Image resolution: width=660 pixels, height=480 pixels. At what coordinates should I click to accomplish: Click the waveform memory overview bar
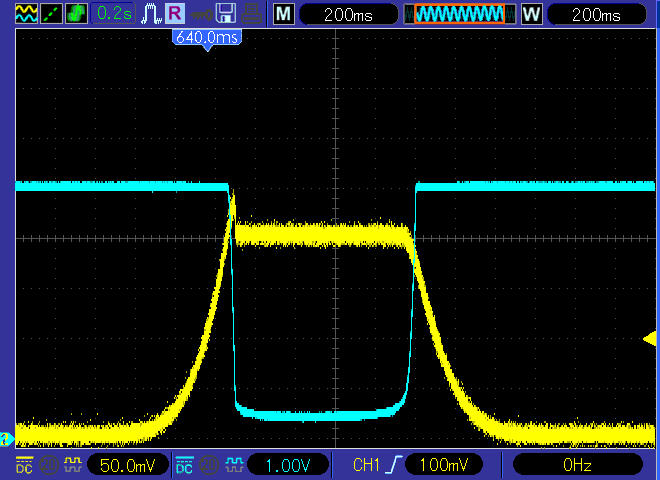[x=460, y=14]
